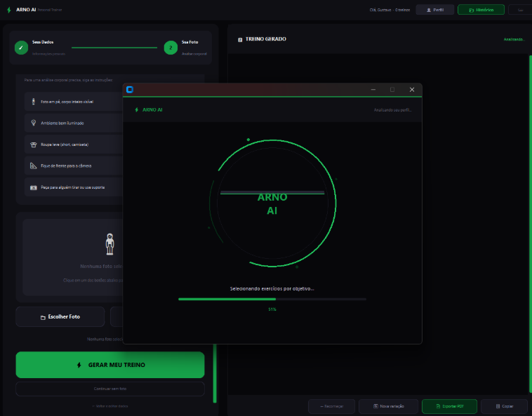This screenshot has width=532, height=416.
Task: Click the person placeholder figure in photo area
Action: pyautogui.click(x=109, y=243)
